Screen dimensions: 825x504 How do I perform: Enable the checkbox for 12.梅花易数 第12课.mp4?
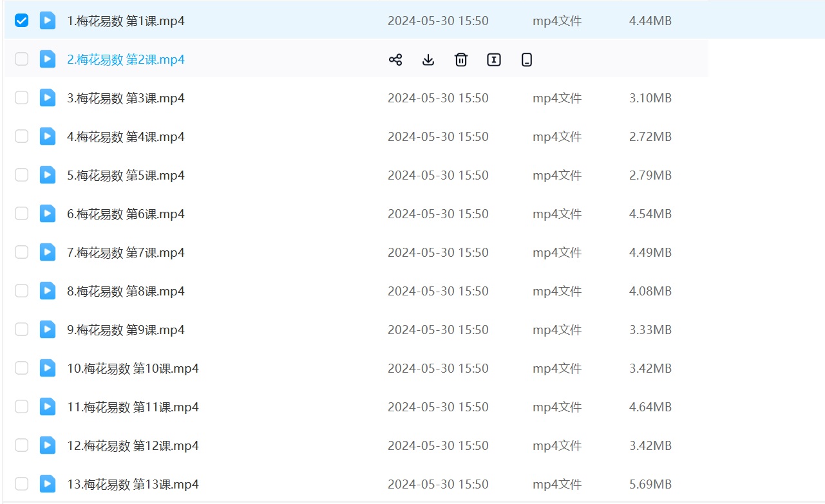tap(22, 445)
